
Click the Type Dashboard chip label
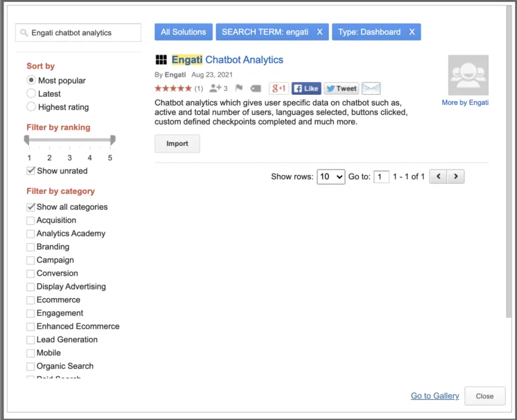[370, 32]
